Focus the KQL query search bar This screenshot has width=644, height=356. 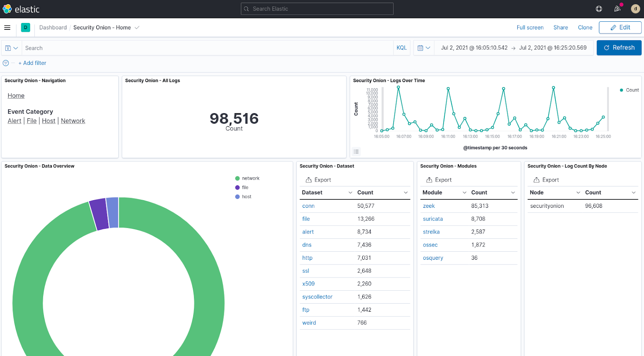(x=207, y=48)
